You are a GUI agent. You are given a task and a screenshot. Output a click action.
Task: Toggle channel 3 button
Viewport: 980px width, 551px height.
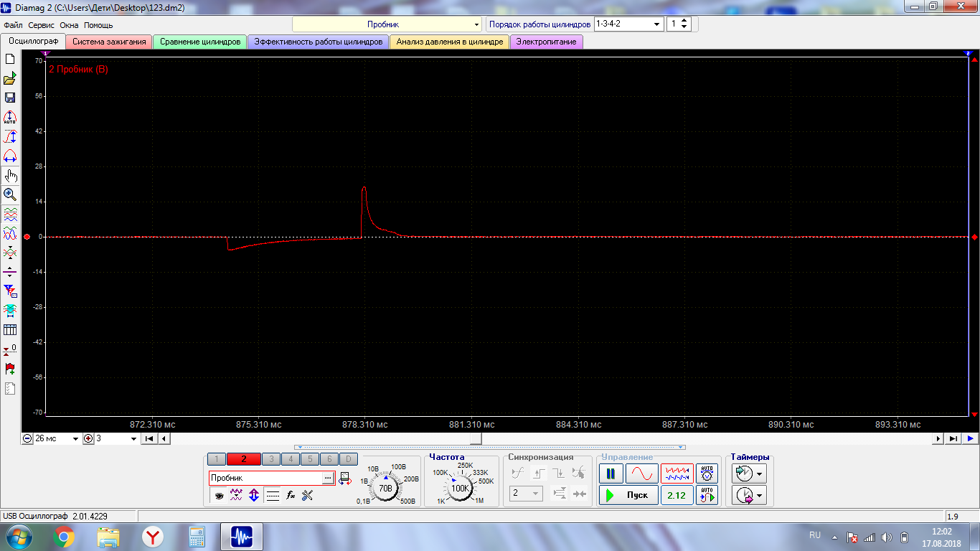(271, 459)
